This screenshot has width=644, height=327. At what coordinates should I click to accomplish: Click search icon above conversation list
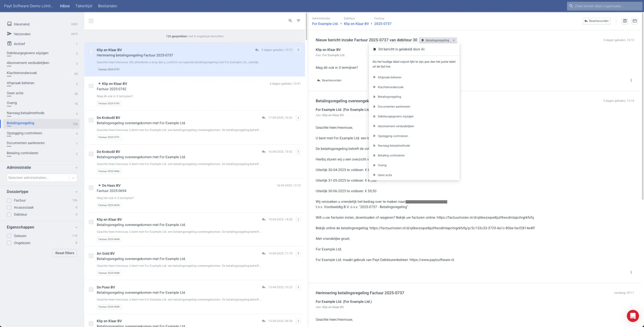290,21
